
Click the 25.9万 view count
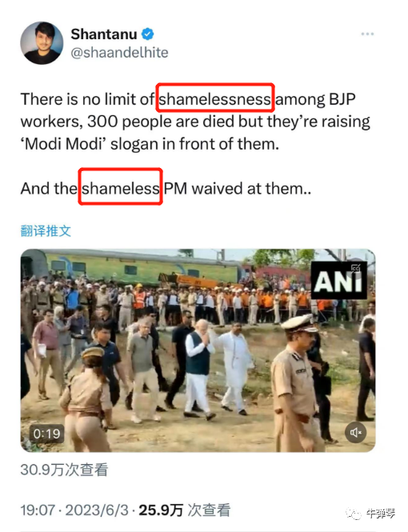161,510
